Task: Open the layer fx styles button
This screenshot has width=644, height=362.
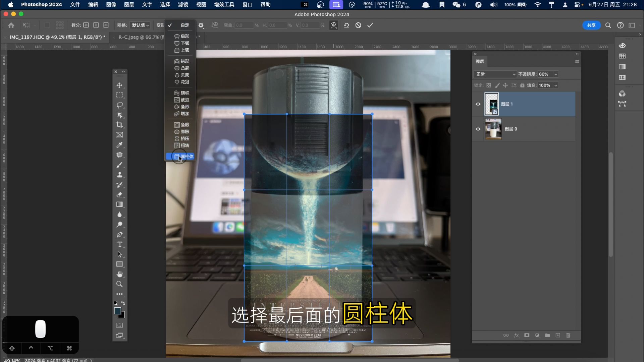Action: 517,335
